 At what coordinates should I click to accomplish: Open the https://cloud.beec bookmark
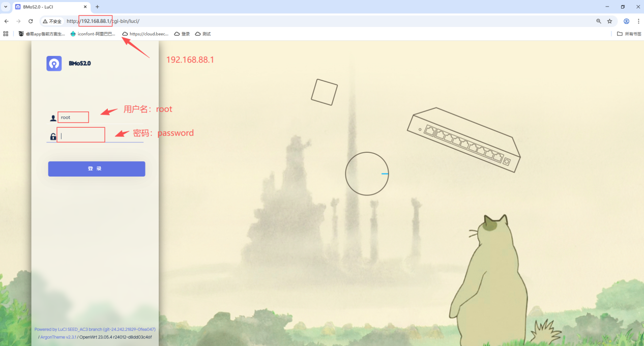click(145, 34)
